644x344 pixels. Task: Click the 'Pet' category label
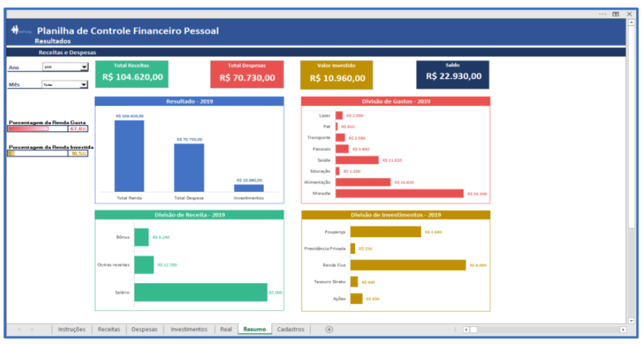click(327, 127)
